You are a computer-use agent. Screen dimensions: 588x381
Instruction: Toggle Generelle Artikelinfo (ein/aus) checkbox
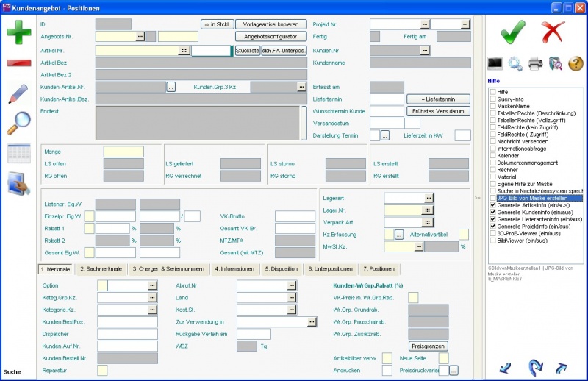pyautogui.click(x=492, y=205)
